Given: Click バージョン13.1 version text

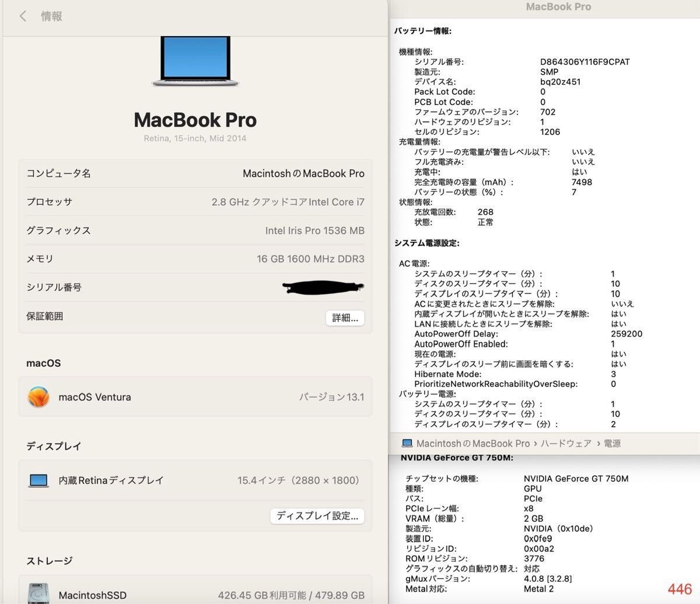Looking at the screenshot, I should click(332, 397).
